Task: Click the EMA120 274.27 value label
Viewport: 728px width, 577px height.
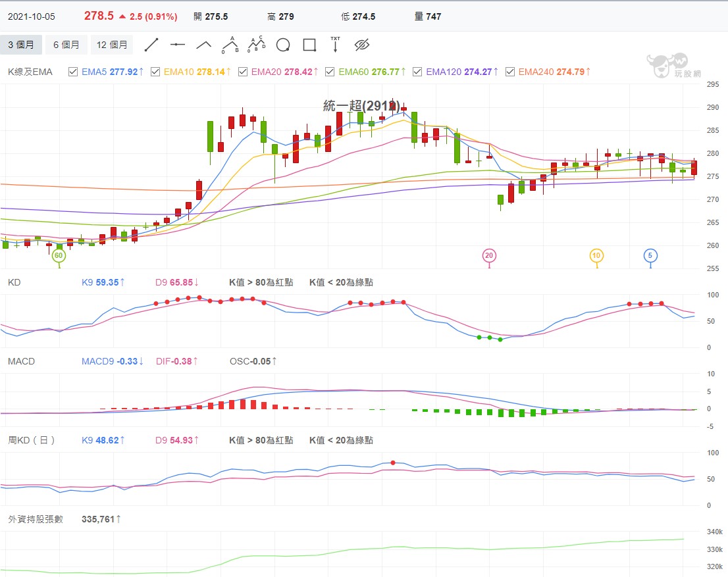Action: point(461,72)
